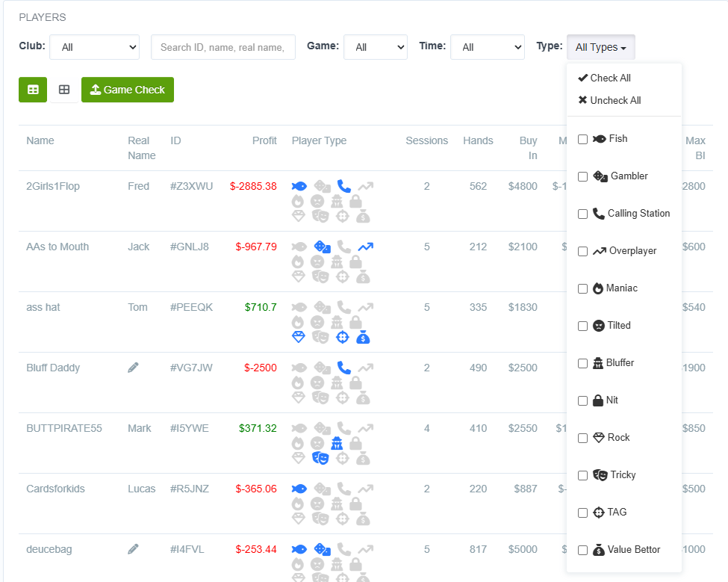Click the blue Gambler dice icon for deucebag
Image resolution: width=728 pixels, height=582 pixels.
coord(323,549)
